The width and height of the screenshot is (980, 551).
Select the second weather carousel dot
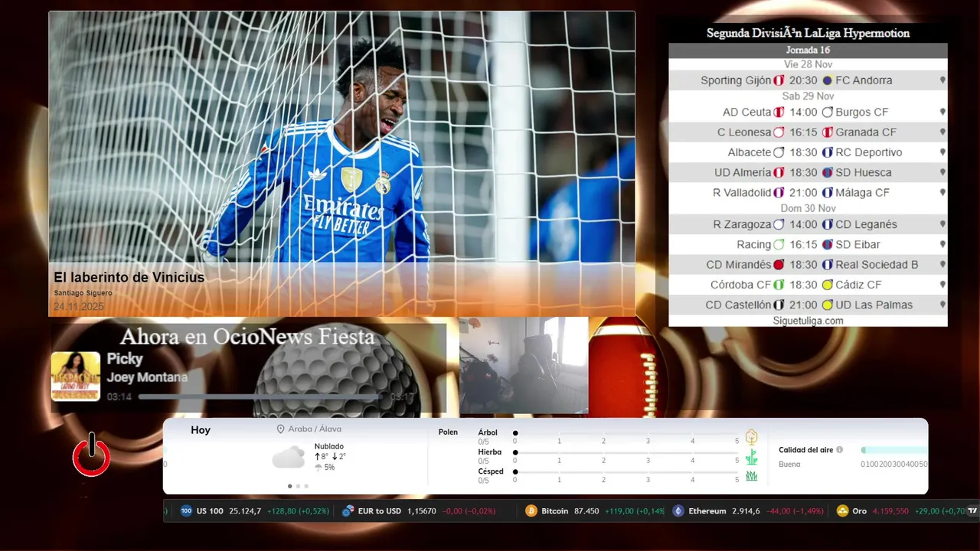pyautogui.click(x=298, y=486)
